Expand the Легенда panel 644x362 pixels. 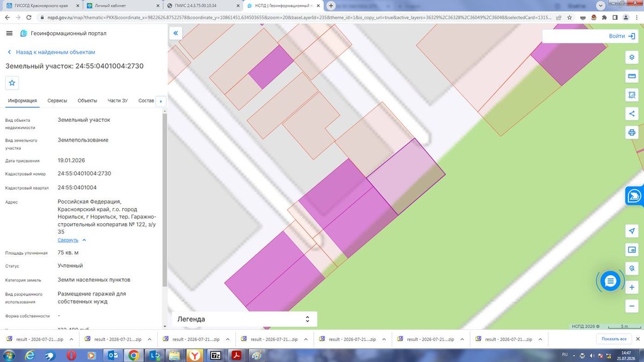[x=244, y=319]
